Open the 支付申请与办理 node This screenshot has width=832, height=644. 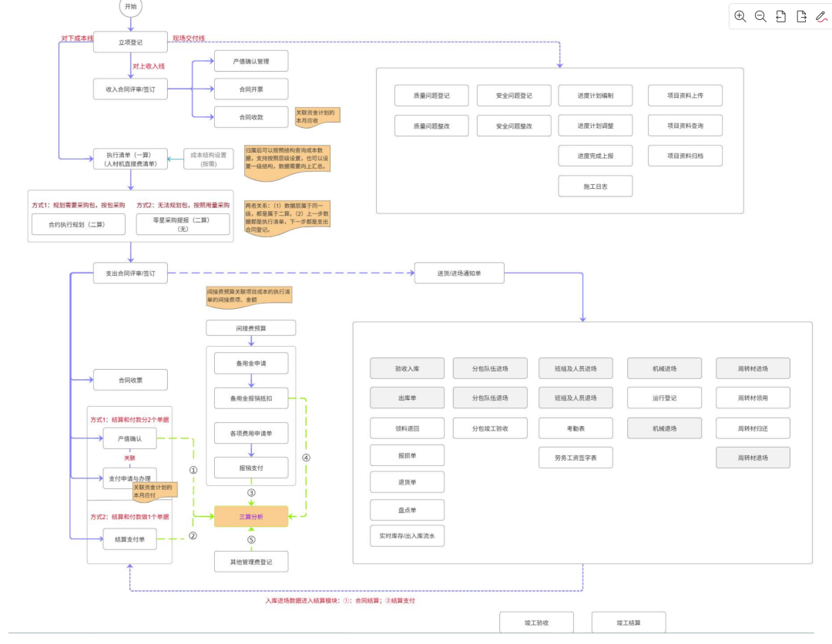point(130,478)
